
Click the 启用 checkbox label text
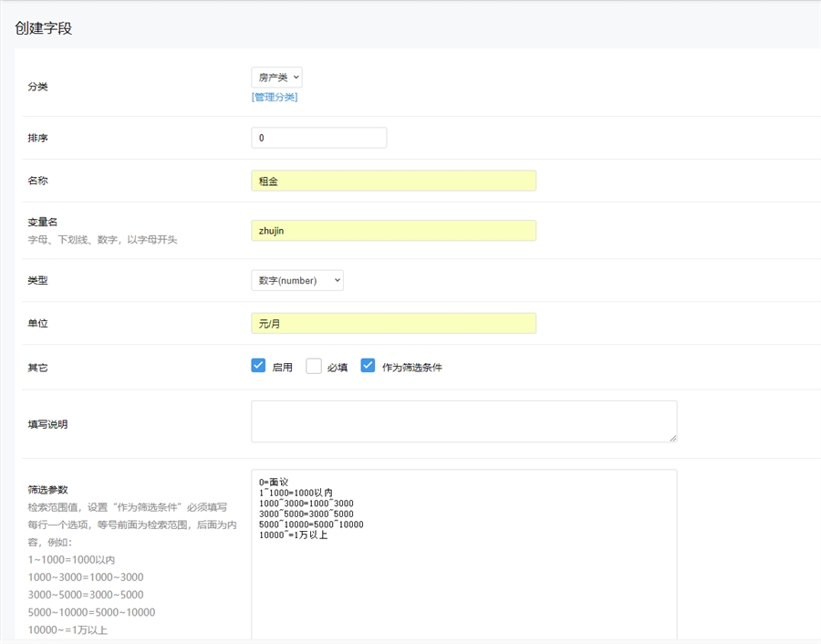[282, 368]
